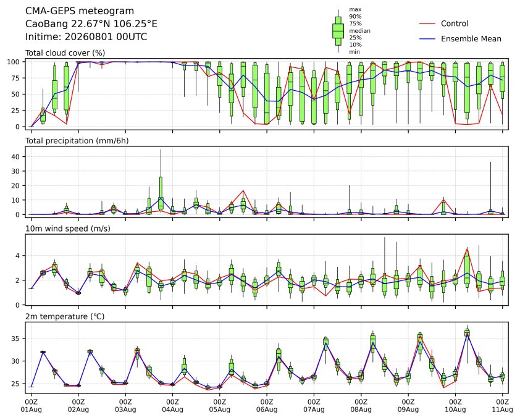This screenshot has height=420, width=520.
Task: Click the 00Z 01Aug time axis label
Action: pos(31,406)
